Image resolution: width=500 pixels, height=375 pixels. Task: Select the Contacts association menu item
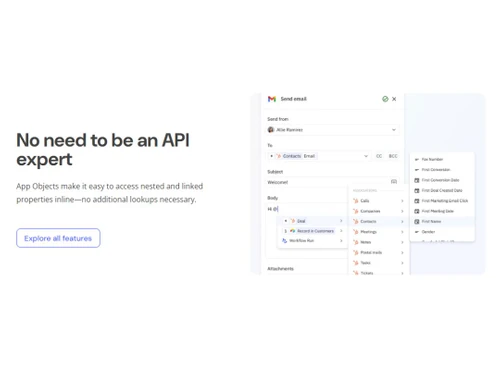click(379, 221)
